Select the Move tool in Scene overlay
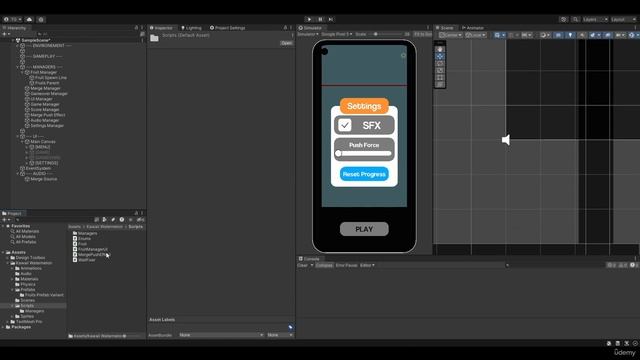This screenshot has width=640, height=360. point(440,56)
